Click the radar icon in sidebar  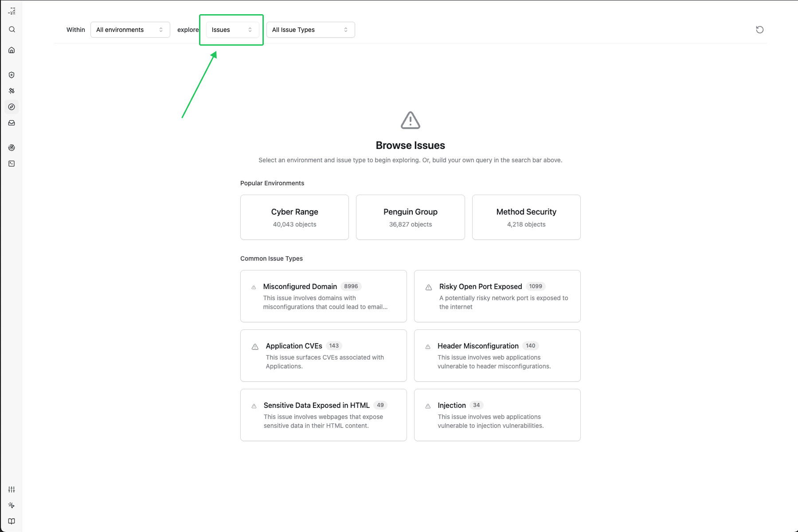point(12,148)
